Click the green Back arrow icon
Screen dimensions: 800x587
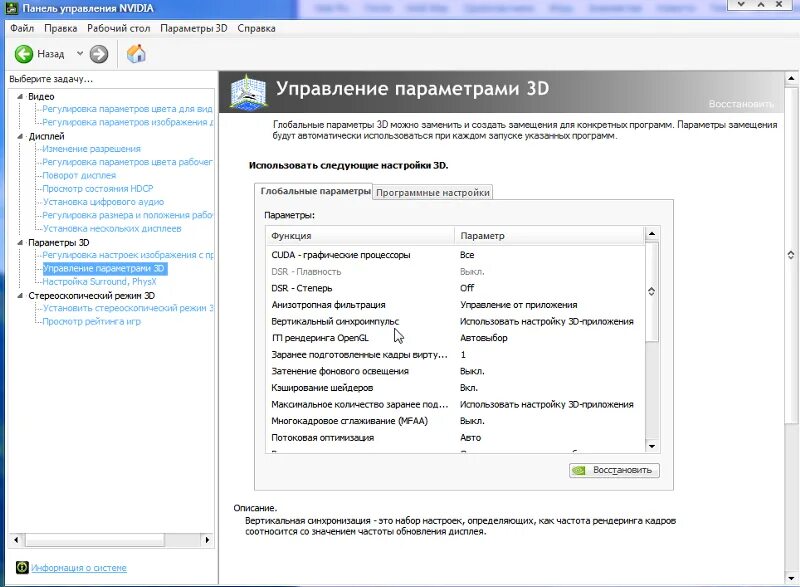point(23,54)
